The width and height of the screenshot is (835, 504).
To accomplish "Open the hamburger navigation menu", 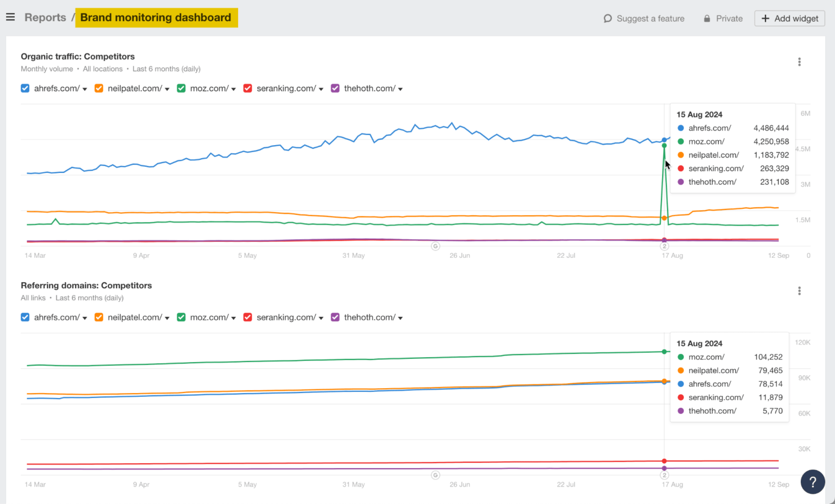I will coord(10,16).
